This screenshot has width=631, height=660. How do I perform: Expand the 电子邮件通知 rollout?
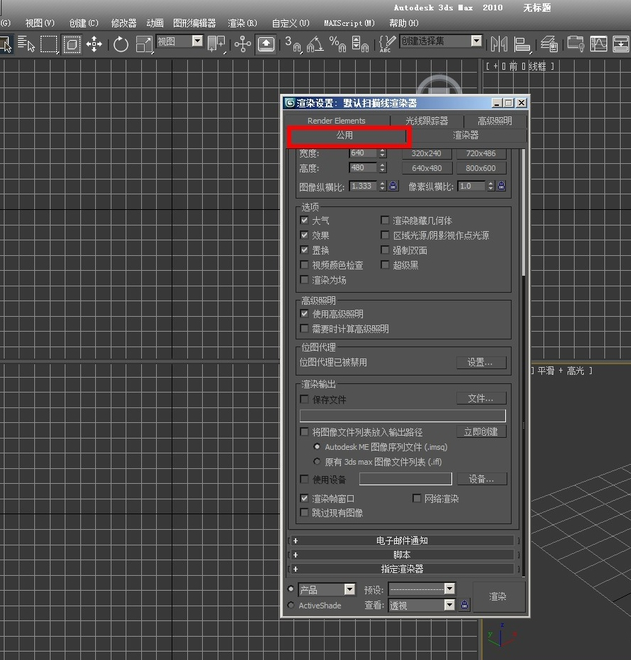[402, 540]
